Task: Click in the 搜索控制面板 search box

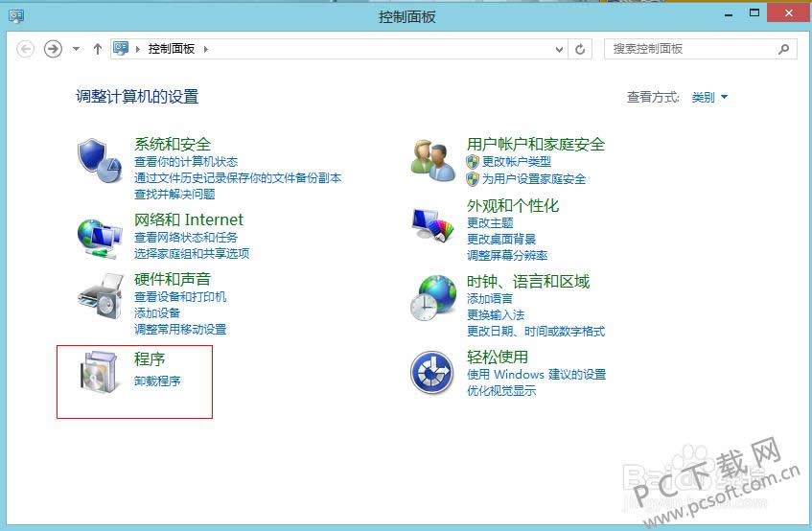Action: pyautogui.click(x=692, y=49)
